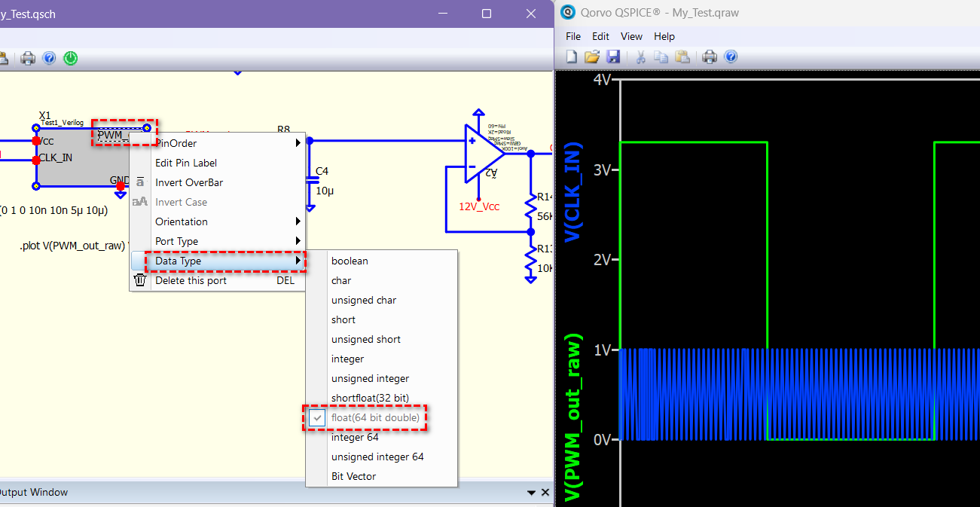Click the schematic window's Print icon
Image resolution: width=980 pixels, height=507 pixels.
pos(28,58)
